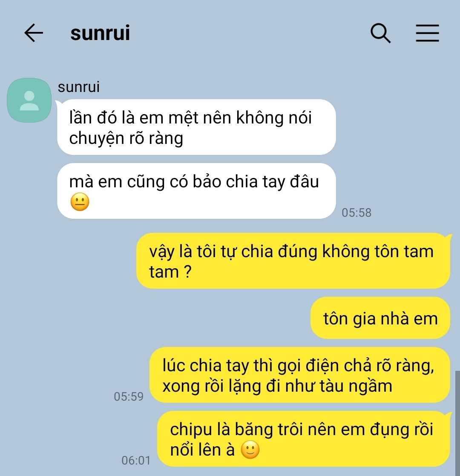
Task: Select message "tôn gia nhà em"
Action: click(x=380, y=318)
